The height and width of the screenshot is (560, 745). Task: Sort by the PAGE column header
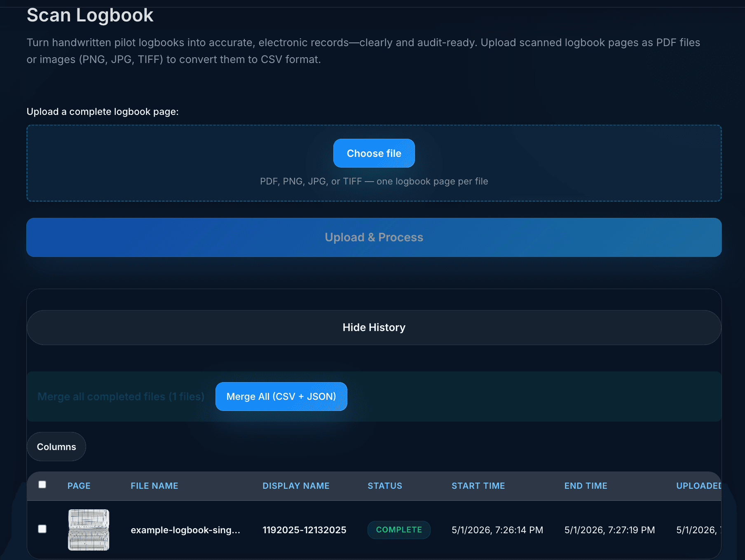[79, 486]
